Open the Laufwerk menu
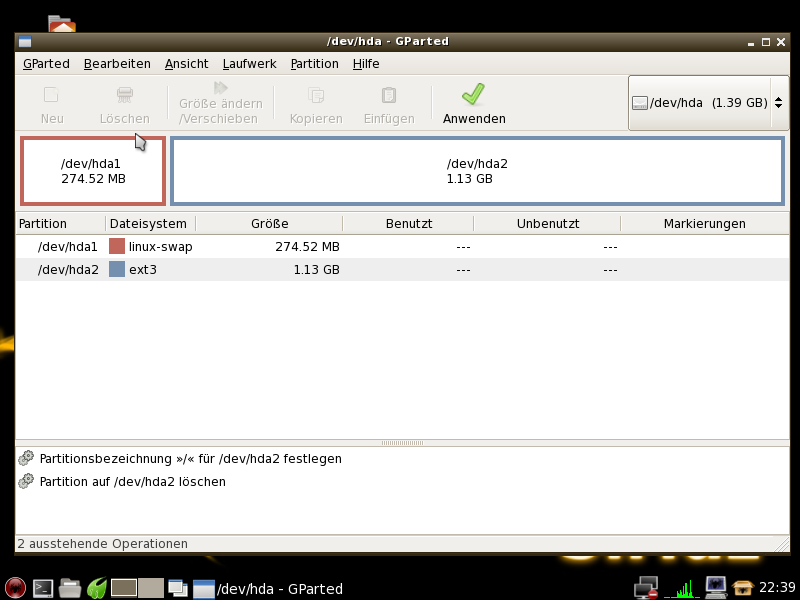Image resolution: width=800 pixels, height=600 pixels. coord(249,64)
